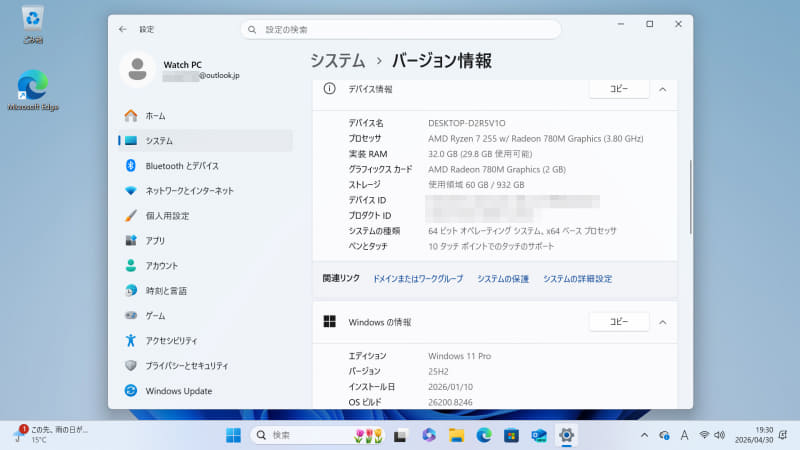Click システム in the breadcrumb

coord(338,61)
